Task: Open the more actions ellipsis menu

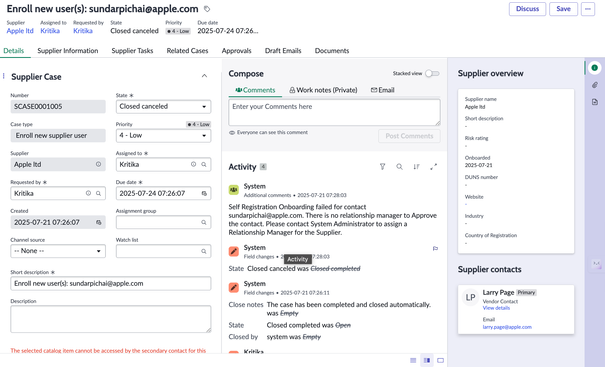Action: (588, 9)
